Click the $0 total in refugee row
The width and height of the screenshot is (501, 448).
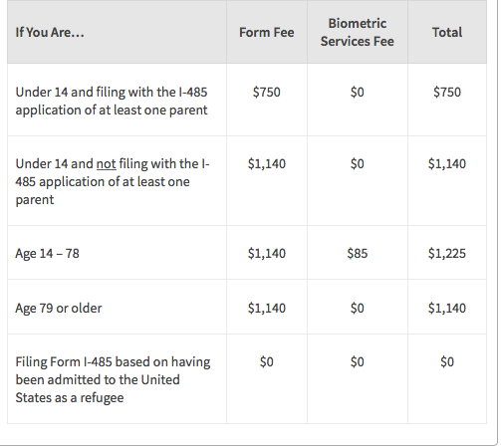click(447, 361)
